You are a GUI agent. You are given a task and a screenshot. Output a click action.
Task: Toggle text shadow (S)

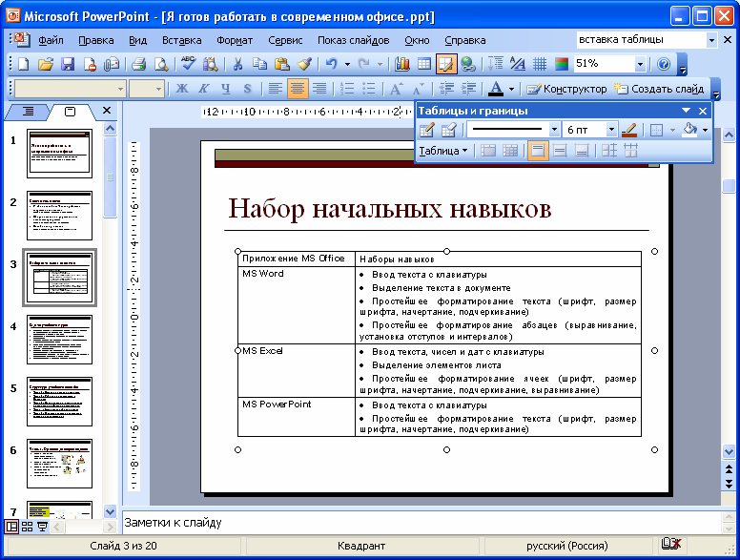click(247, 89)
